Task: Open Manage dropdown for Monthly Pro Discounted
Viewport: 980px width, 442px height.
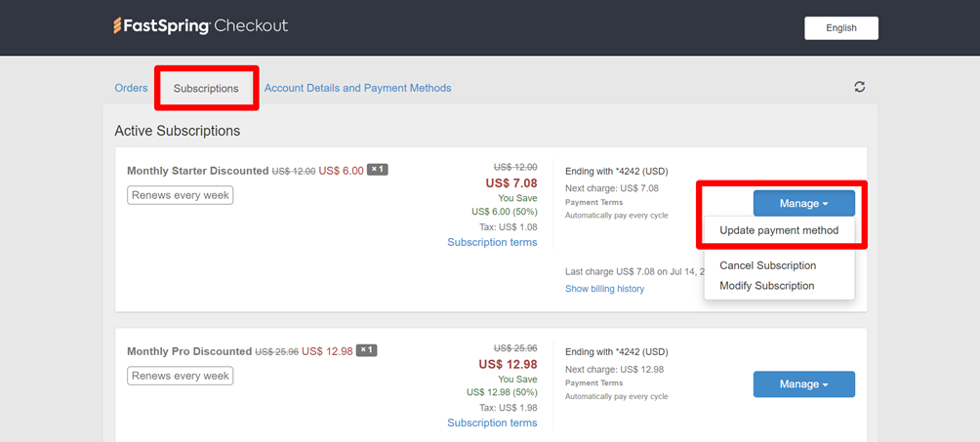Action: click(x=803, y=383)
